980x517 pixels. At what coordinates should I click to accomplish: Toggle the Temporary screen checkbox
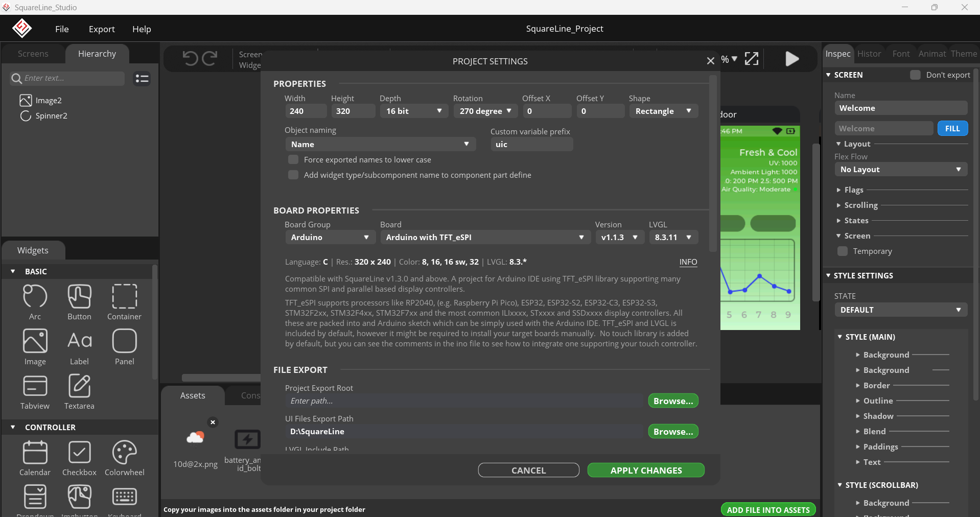tap(843, 251)
